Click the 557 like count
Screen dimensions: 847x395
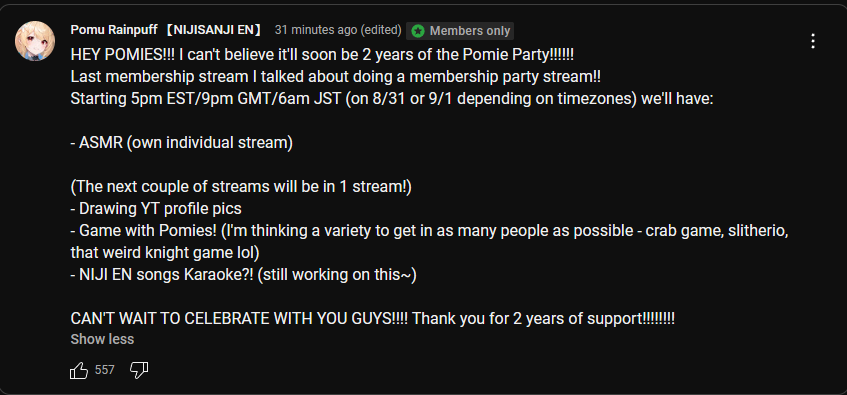pyautogui.click(x=105, y=370)
